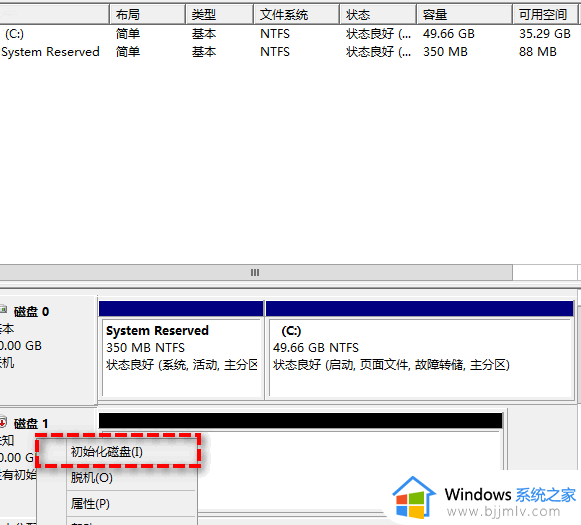Image resolution: width=581 pixels, height=525 pixels.
Task: Click the 350 MB capacity cell
Action: point(445,51)
